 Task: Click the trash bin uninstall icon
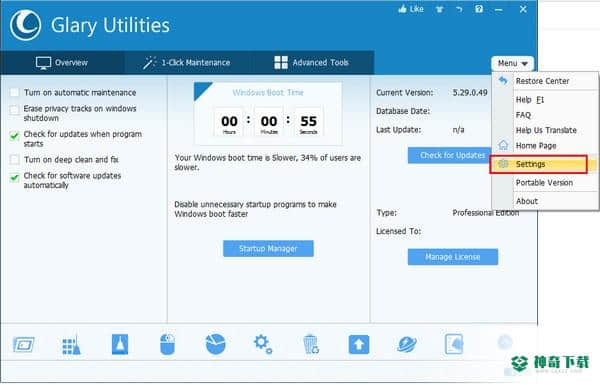(311, 344)
